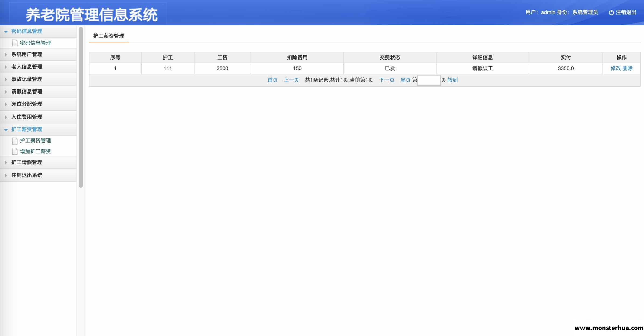
Task: Expand the 护工请假管理 section arrow
Action: click(6, 162)
